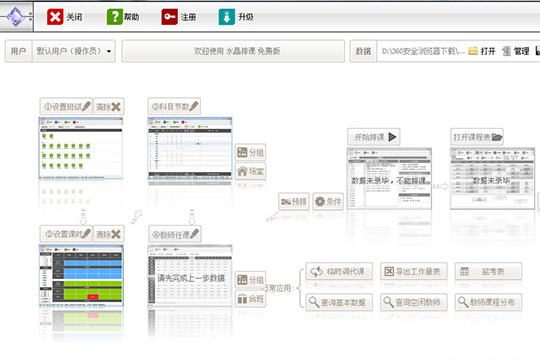
Task: Click the 预排 pre-arrange button
Action: pyautogui.click(x=294, y=202)
